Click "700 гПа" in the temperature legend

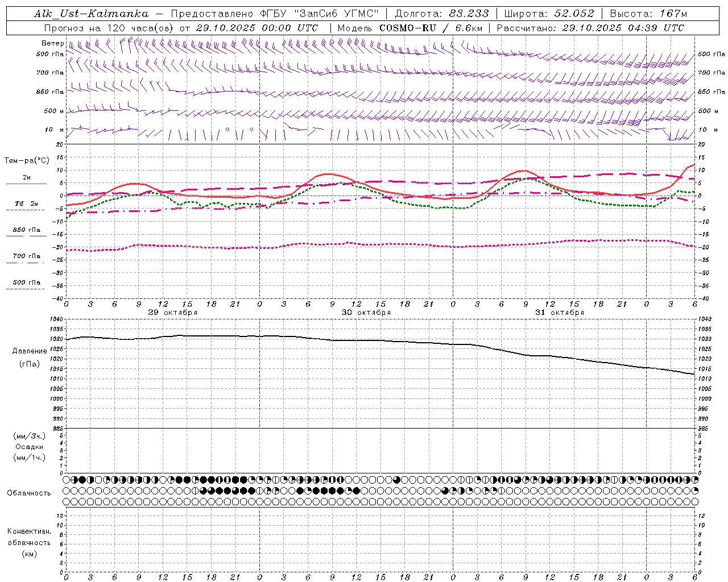(27, 256)
